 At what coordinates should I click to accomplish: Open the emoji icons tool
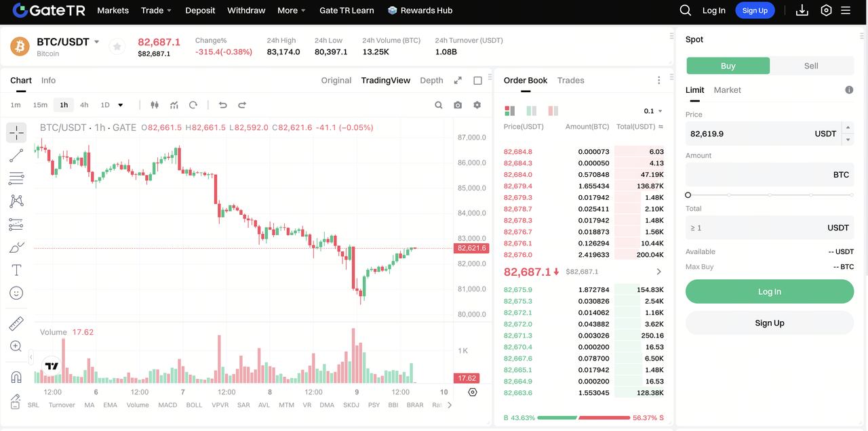click(16, 293)
